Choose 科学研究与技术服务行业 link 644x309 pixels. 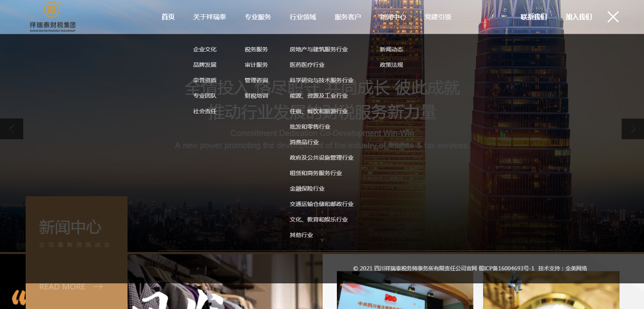pos(321,80)
